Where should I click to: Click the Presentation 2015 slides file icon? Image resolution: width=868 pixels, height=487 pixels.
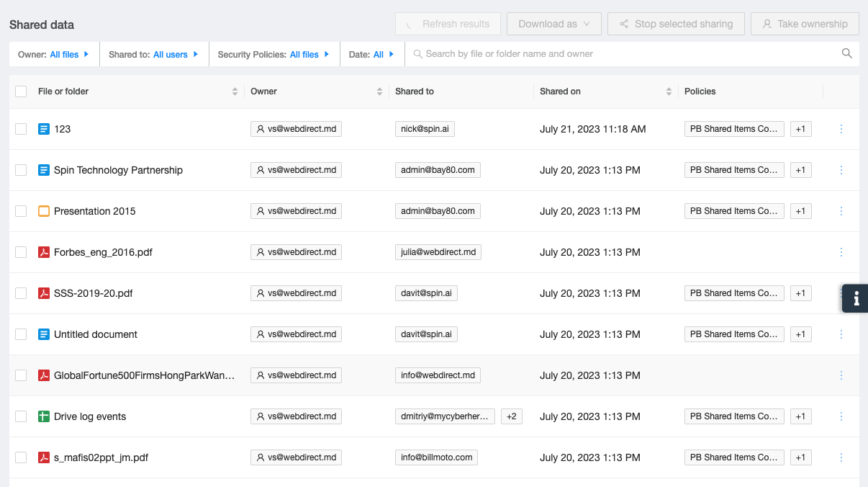pyautogui.click(x=44, y=211)
